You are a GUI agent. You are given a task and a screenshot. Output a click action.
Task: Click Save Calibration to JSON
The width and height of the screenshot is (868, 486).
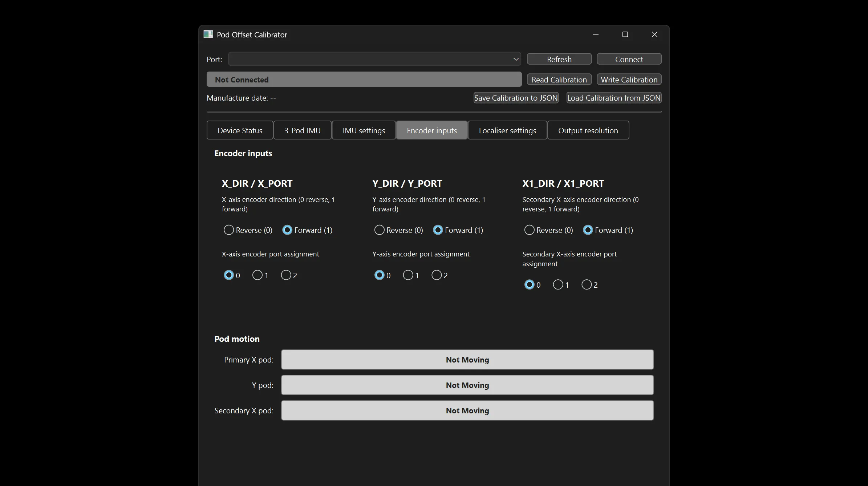516,98
